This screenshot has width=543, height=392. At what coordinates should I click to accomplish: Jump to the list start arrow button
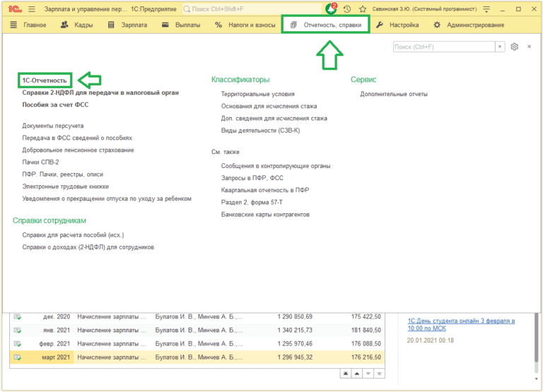tap(345, 374)
